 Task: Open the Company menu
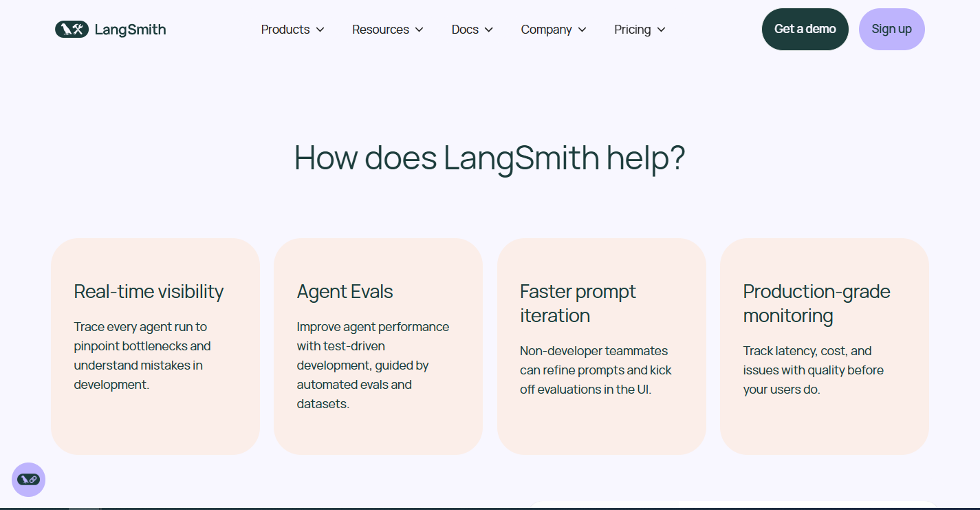(x=554, y=30)
